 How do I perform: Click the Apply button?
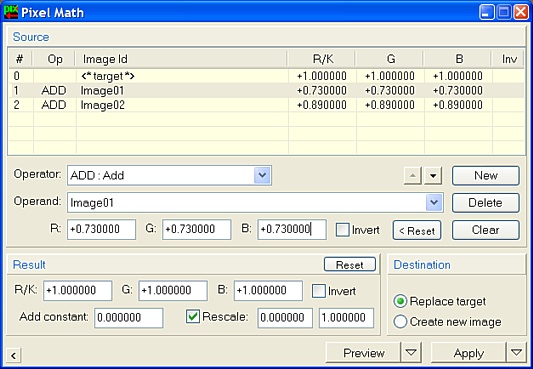click(x=468, y=353)
